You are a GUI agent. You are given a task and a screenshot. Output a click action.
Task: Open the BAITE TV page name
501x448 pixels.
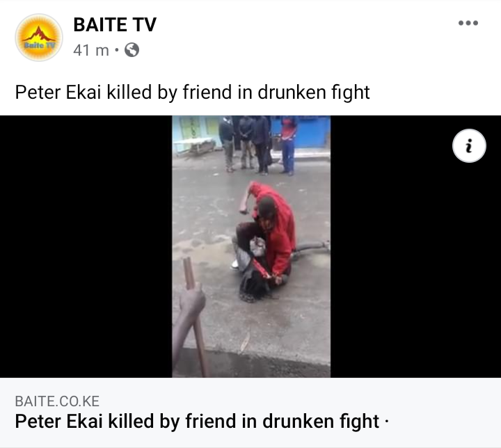pos(115,24)
